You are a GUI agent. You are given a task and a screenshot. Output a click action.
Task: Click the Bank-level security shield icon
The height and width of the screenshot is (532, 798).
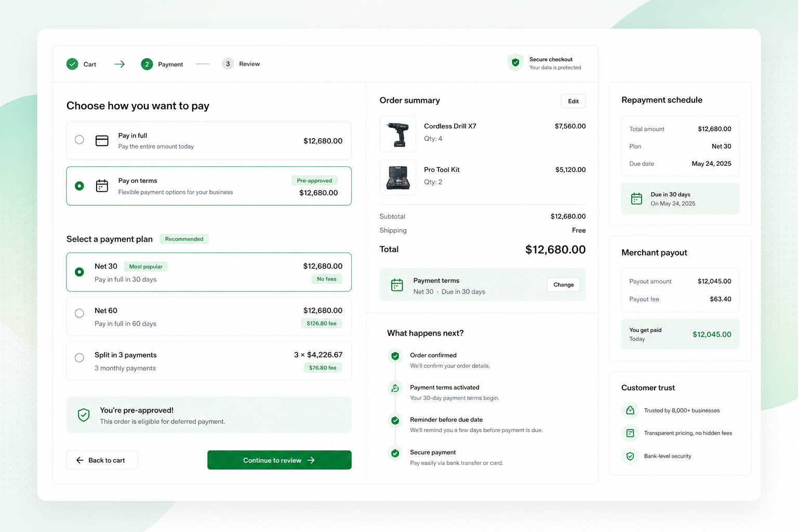630,456
